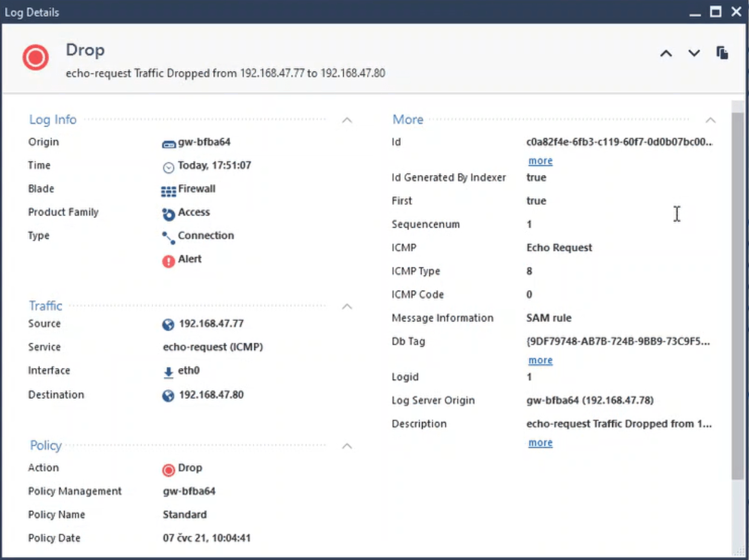Collapse the Traffic section

(347, 306)
